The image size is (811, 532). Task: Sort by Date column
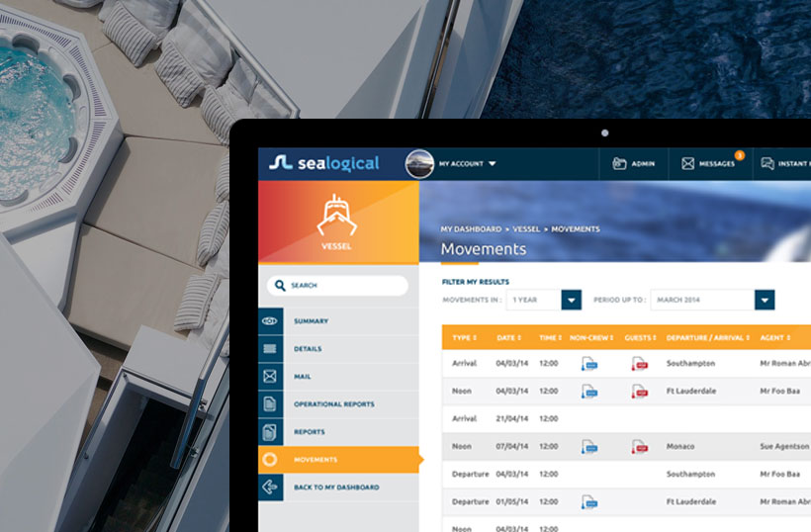tap(509, 337)
